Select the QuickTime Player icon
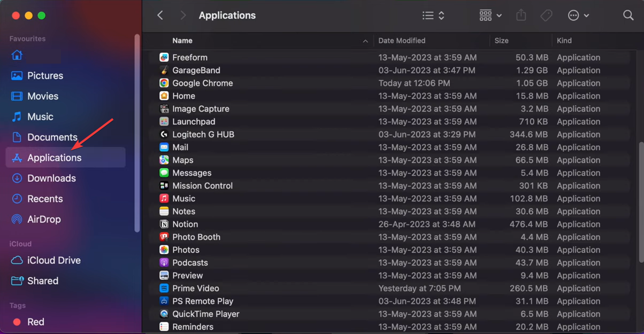644x334 pixels. (164, 314)
